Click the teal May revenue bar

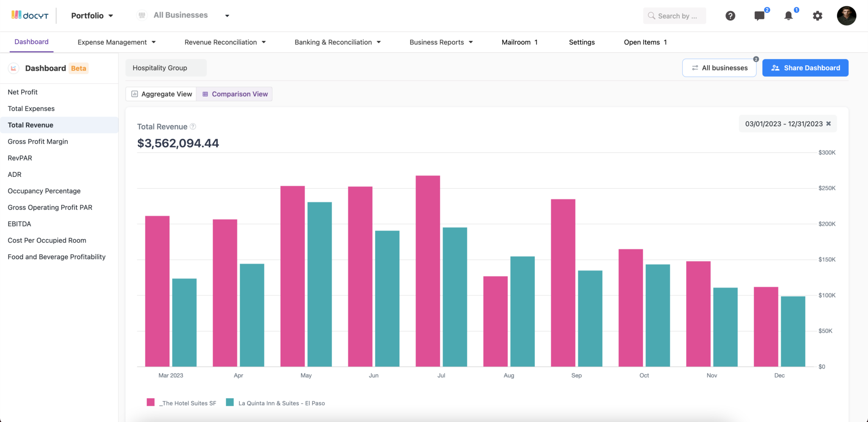320,284
